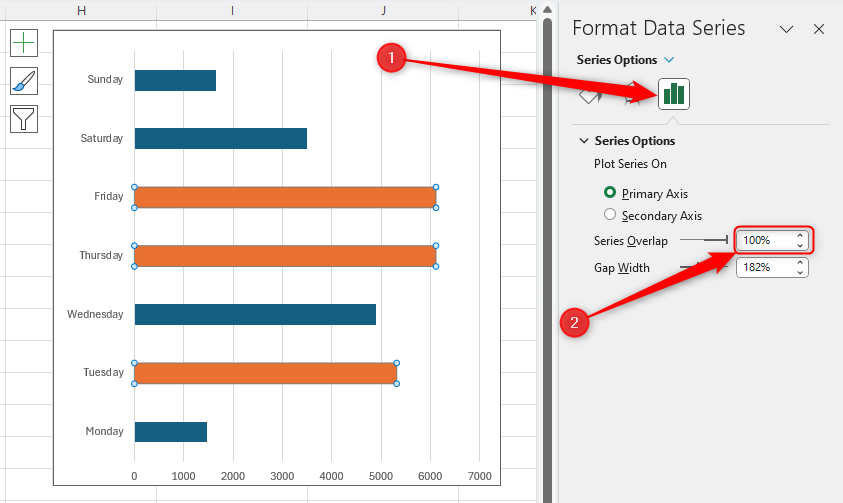Select the orange Tuesday bar
Screen dimensions: 843x503
[x=266, y=373]
